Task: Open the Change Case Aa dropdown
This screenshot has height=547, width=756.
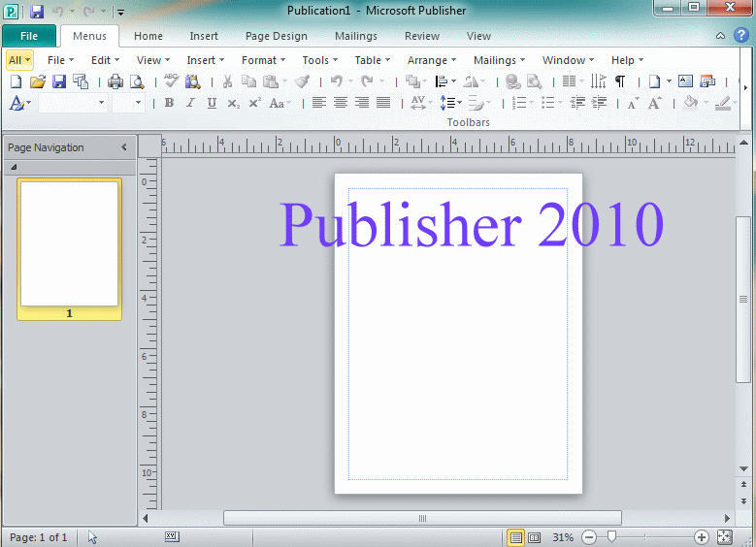Action: (x=279, y=103)
